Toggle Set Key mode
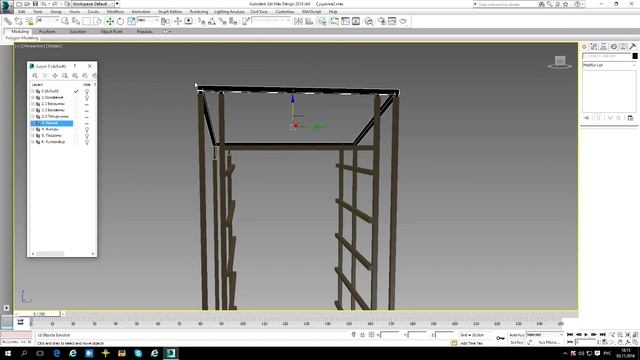Viewport: 640px width, 360px height. pyautogui.click(x=517, y=342)
